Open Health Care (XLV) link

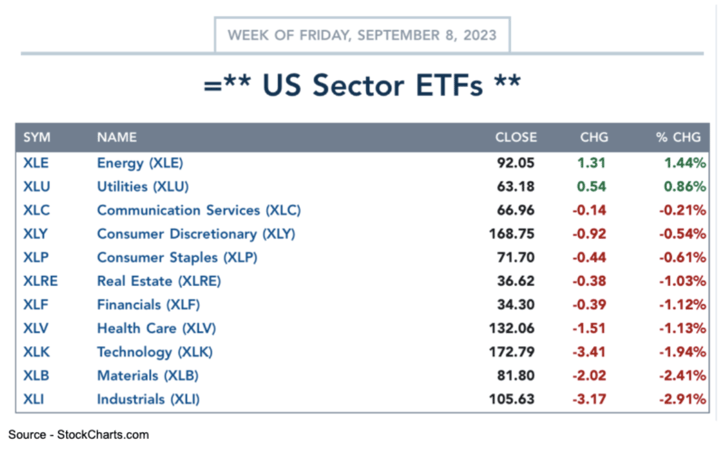pos(157,328)
